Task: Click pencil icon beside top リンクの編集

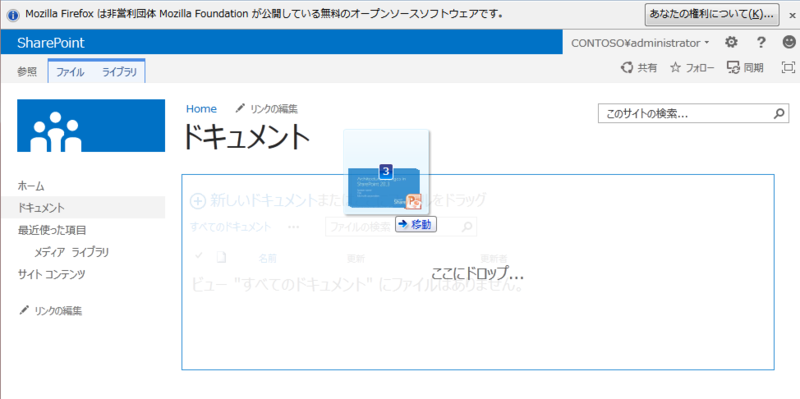Action: [240, 108]
